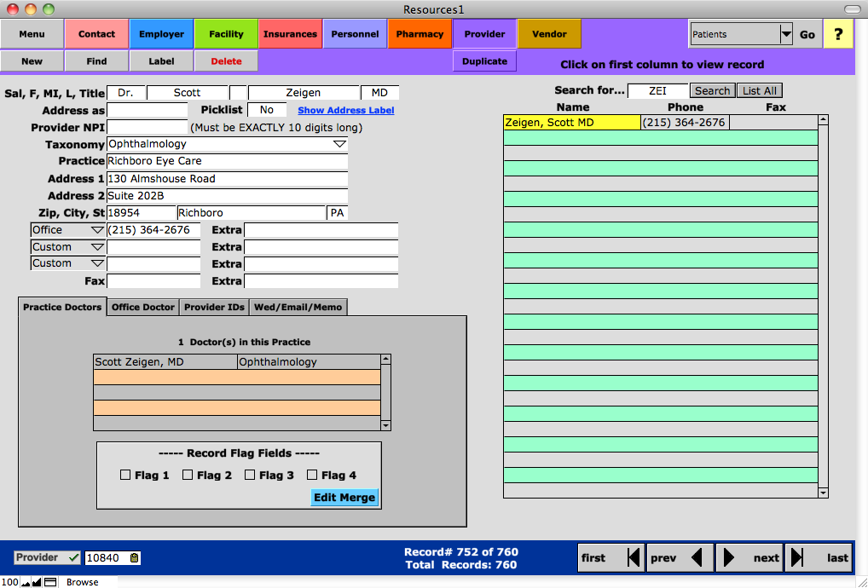Click the Find button
This screenshot has width=868, height=588.
click(x=96, y=61)
